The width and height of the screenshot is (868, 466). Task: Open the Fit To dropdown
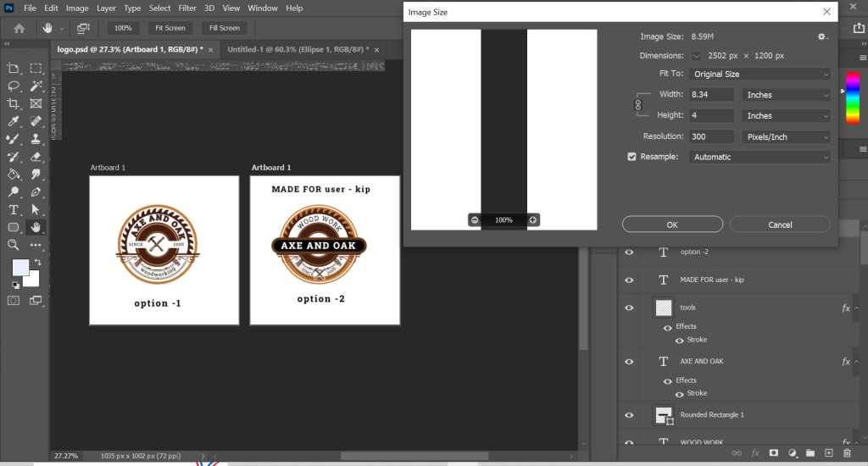(x=759, y=75)
